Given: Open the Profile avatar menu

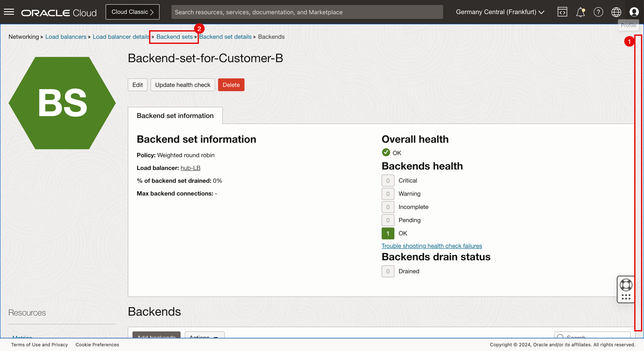Looking at the screenshot, I should pyautogui.click(x=634, y=12).
